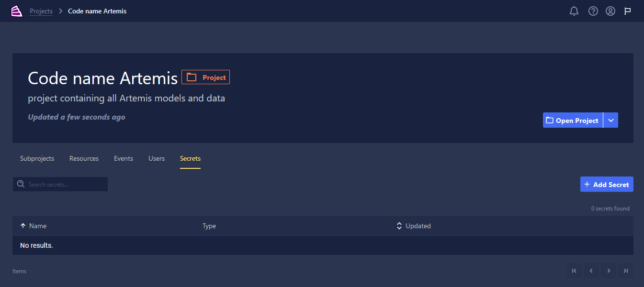Viewport: 644px width, 287px height.
Task: Click the '0 secrets found' text
Action: pyautogui.click(x=610, y=209)
